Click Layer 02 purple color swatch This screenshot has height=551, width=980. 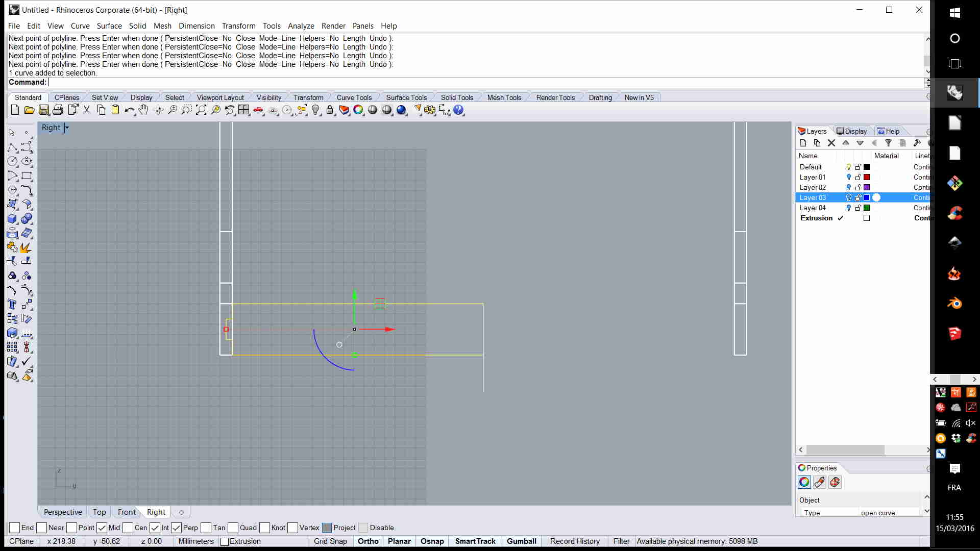point(867,188)
